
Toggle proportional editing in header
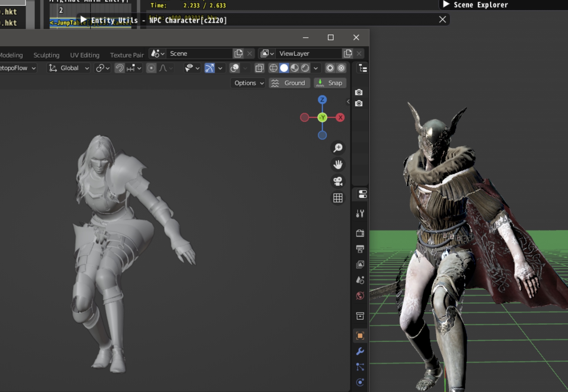point(151,68)
